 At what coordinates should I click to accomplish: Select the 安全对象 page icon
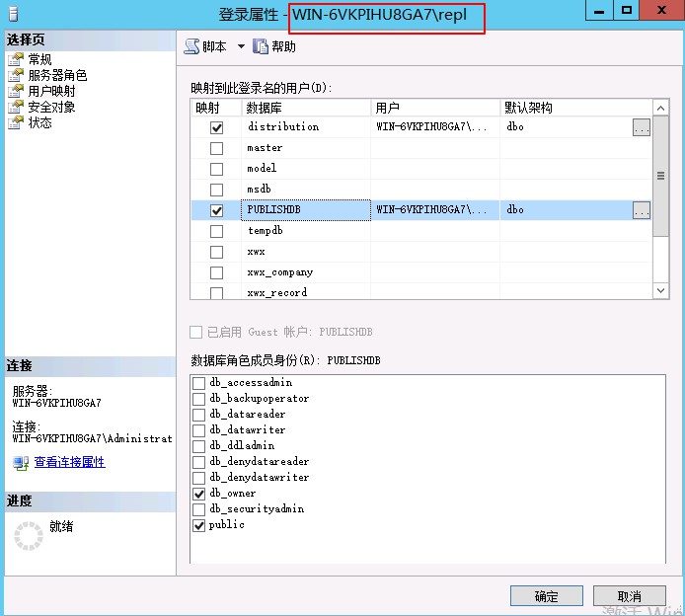tap(16, 108)
